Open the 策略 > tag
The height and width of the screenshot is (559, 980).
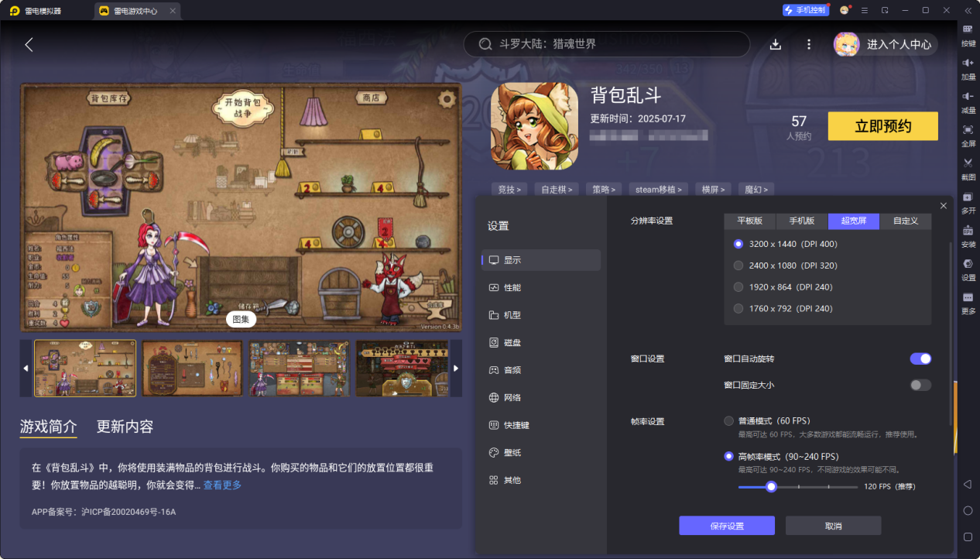[x=605, y=189]
